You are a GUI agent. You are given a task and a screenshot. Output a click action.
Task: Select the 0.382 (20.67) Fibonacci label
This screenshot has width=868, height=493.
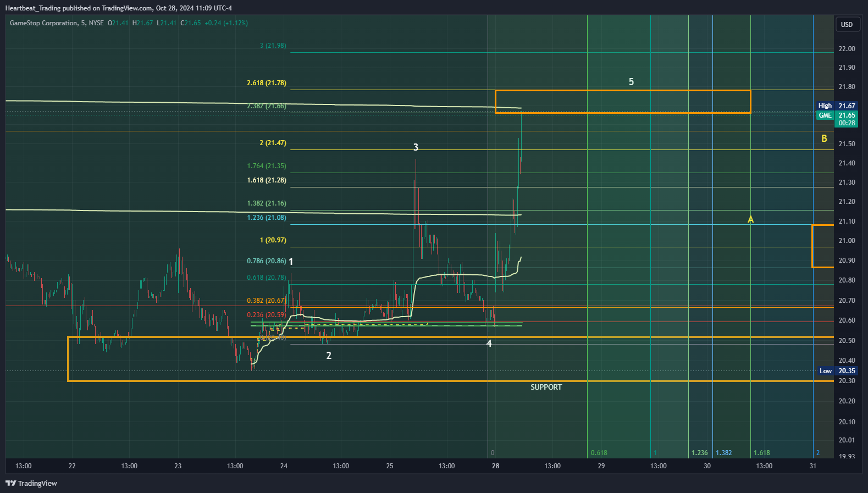(x=267, y=301)
